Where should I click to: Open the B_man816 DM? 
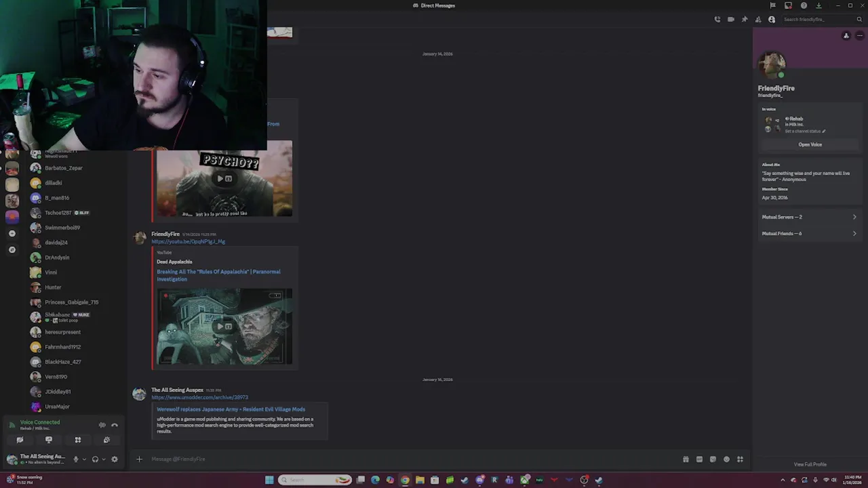[x=57, y=198]
